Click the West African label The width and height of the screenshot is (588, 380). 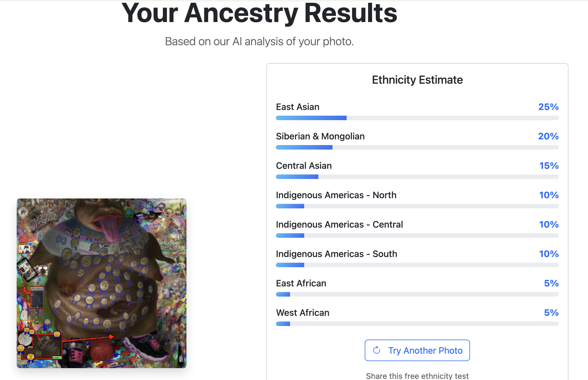(302, 313)
